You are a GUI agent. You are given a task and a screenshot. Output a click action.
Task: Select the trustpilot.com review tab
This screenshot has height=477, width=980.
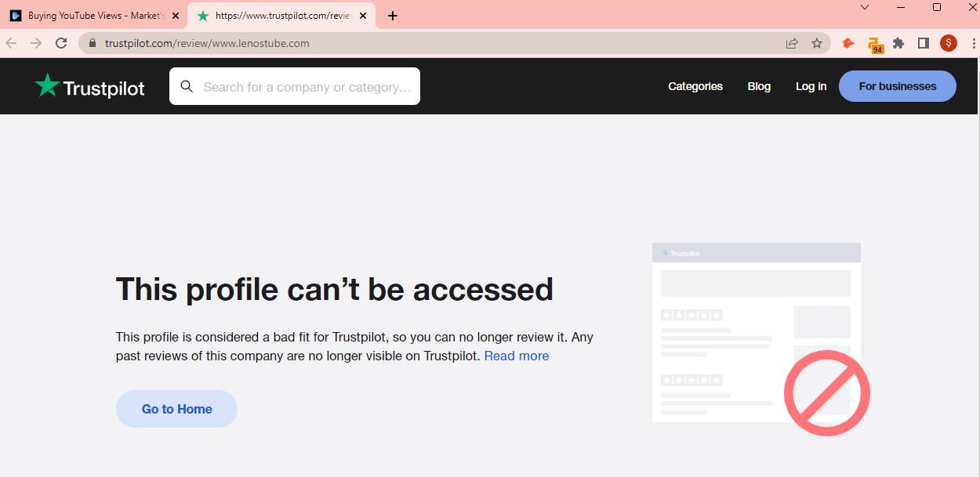(282, 16)
